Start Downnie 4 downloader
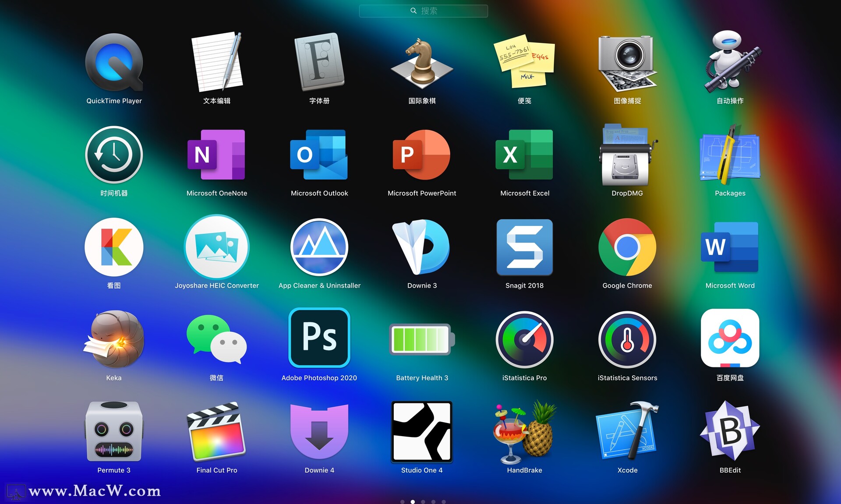The height and width of the screenshot is (504, 841). [x=319, y=431]
